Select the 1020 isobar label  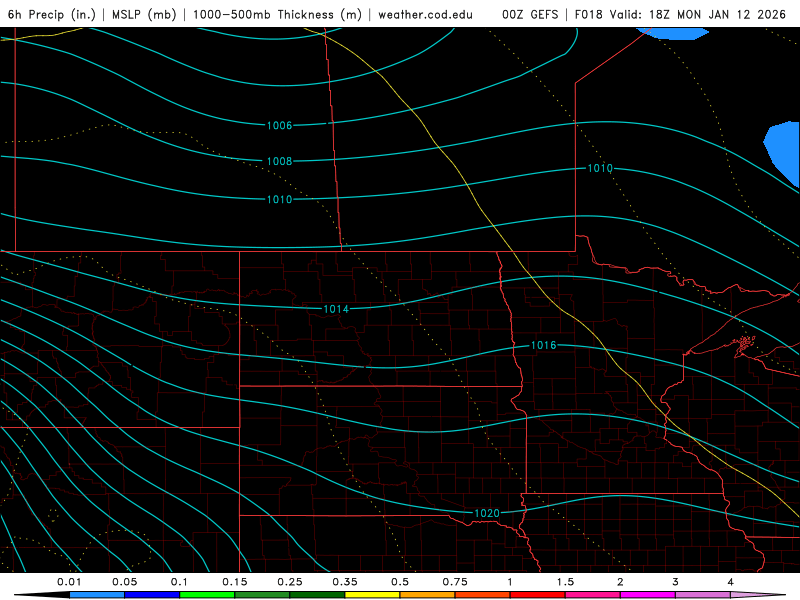pyautogui.click(x=487, y=513)
